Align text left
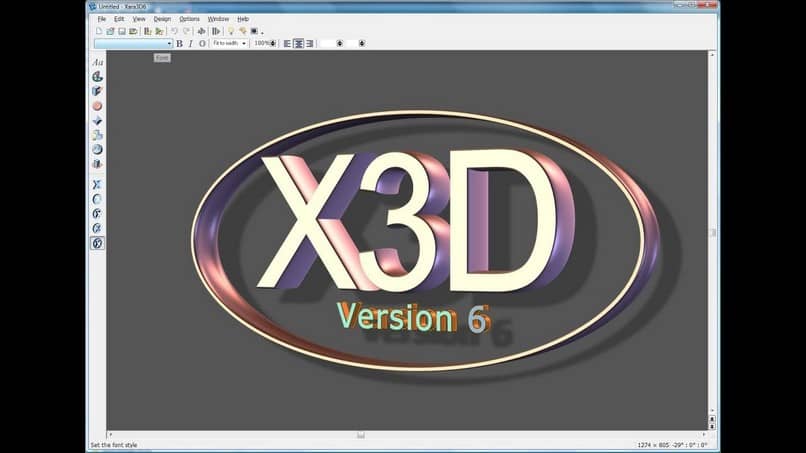 (x=287, y=44)
